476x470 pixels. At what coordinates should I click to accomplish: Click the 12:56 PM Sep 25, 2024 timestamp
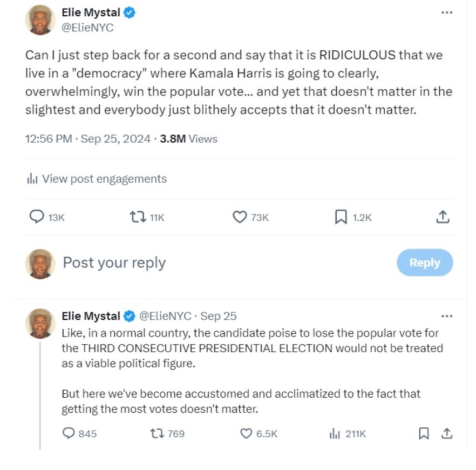point(88,139)
